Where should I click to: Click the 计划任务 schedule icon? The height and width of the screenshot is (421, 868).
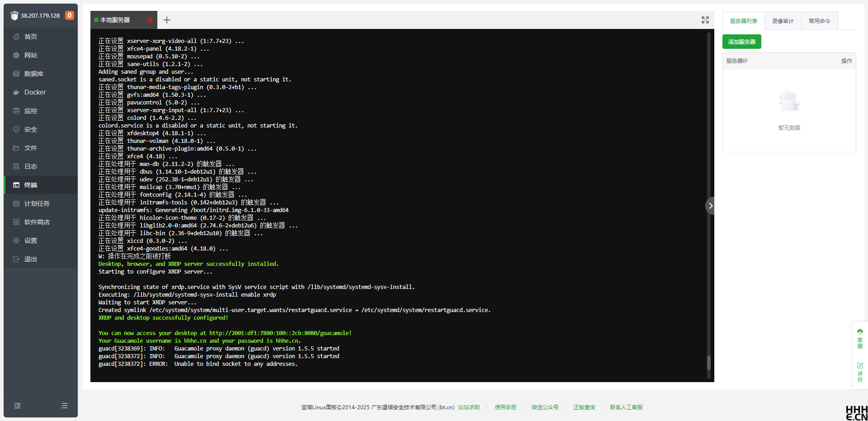coord(16,203)
